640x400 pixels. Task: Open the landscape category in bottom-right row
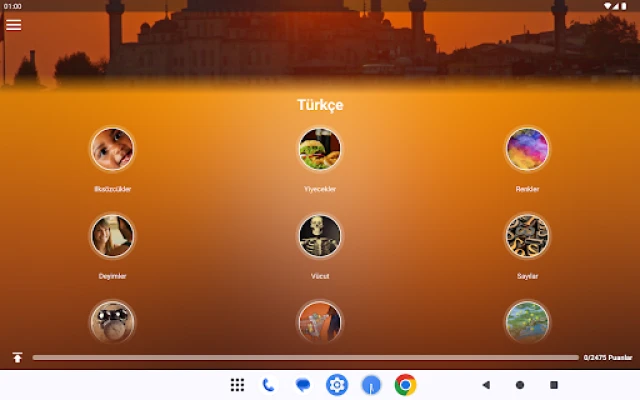tap(527, 321)
